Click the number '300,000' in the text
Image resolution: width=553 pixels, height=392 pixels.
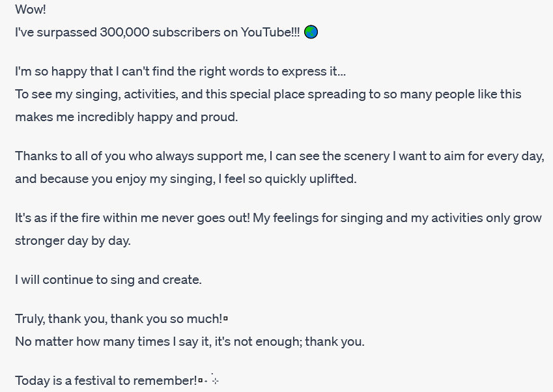pos(125,33)
